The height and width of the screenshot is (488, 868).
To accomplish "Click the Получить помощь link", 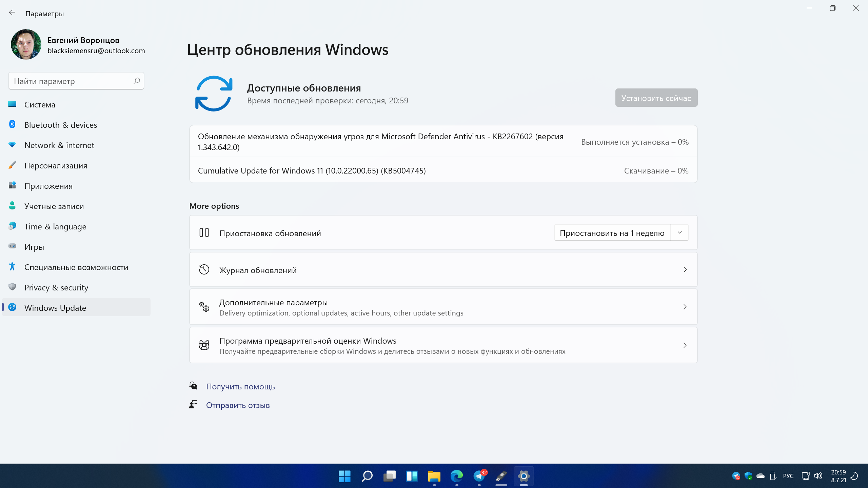I will [240, 387].
